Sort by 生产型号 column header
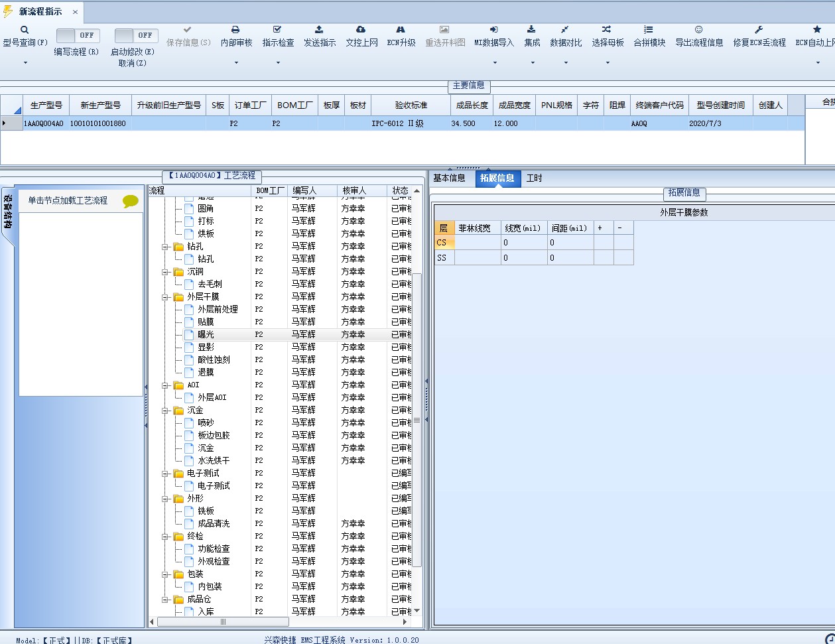Screen dimensions: 835x644 pos(46,105)
